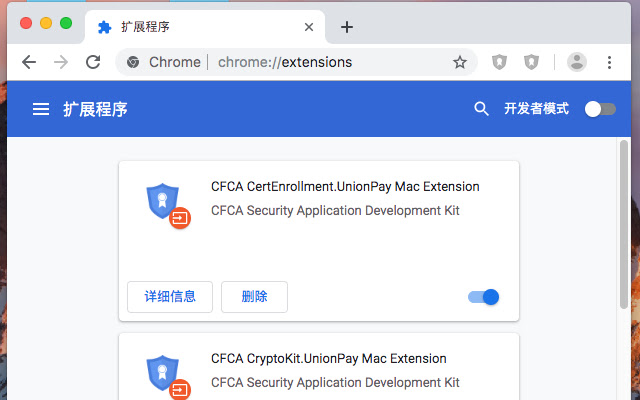Click the CFCA CryptoKit extension icon
Image resolution: width=640 pixels, height=400 pixels.
pos(163,374)
